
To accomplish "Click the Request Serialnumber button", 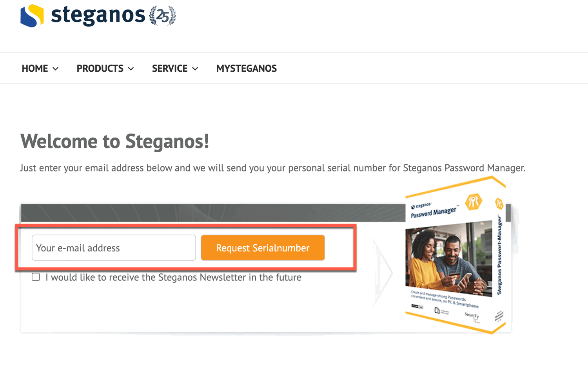I will pyautogui.click(x=263, y=247).
